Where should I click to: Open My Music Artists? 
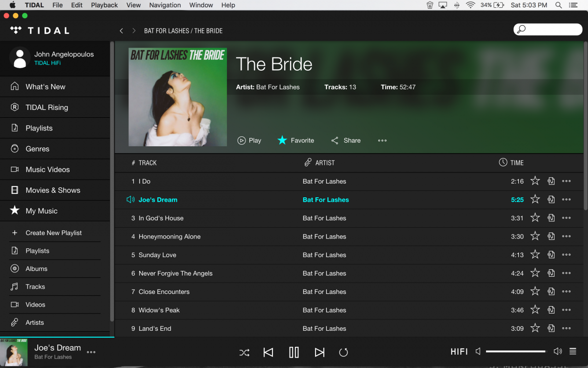click(x=55, y=322)
